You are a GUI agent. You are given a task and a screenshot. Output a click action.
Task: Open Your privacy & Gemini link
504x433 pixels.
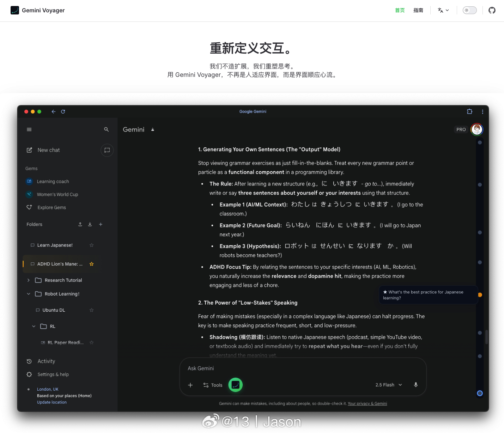[367, 404]
